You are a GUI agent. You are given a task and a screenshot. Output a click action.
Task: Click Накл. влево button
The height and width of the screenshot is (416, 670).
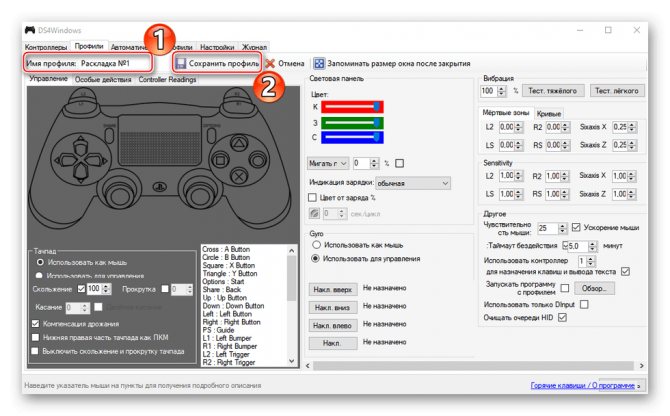click(x=332, y=325)
